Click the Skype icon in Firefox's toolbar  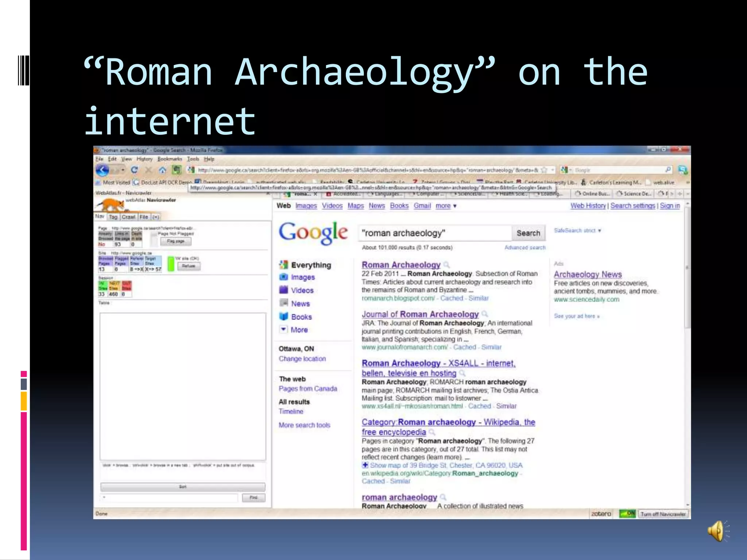click(x=683, y=170)
